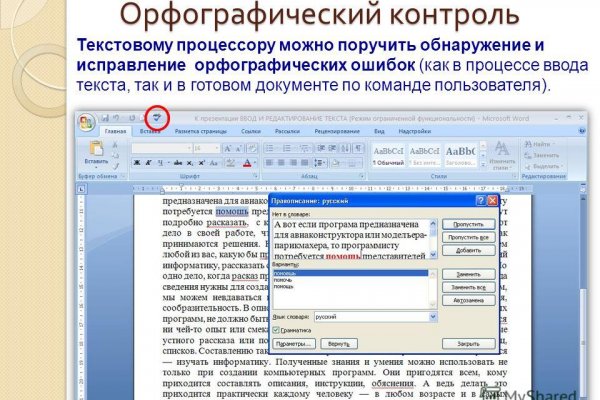
Task: Click the Office button orb
Action: [89, 123]
